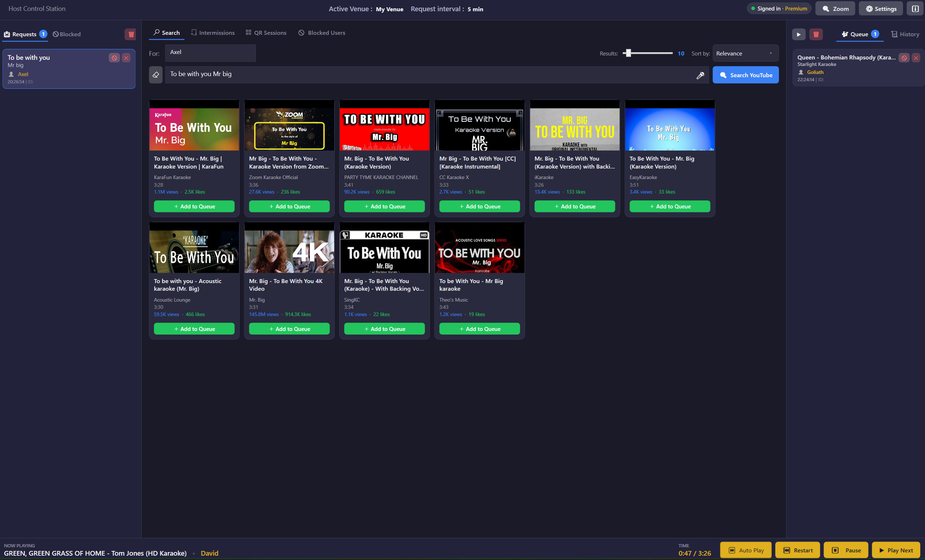Open the red Party Tyme thumbnail
Image resolution: width=925 pixels, height=560 pixels.
coord(385,125)
